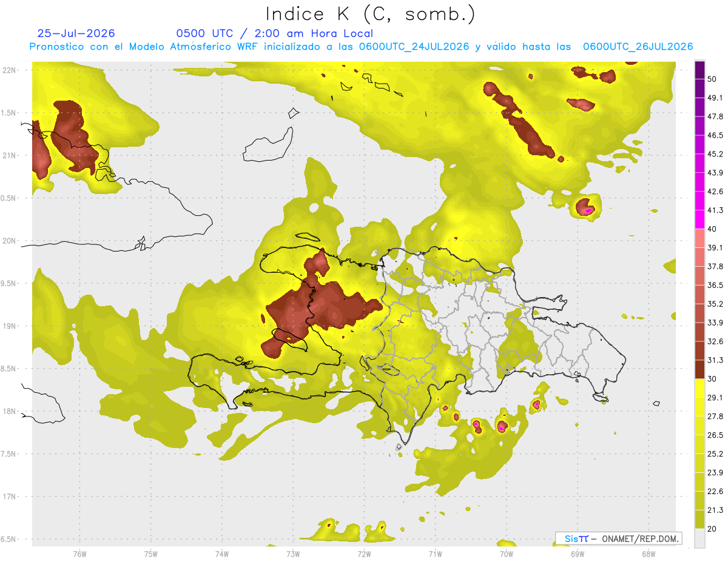Click the 49.1 value on the color scale
The width and height of the screenshot is (728, 562).
[x=715, y=98]
